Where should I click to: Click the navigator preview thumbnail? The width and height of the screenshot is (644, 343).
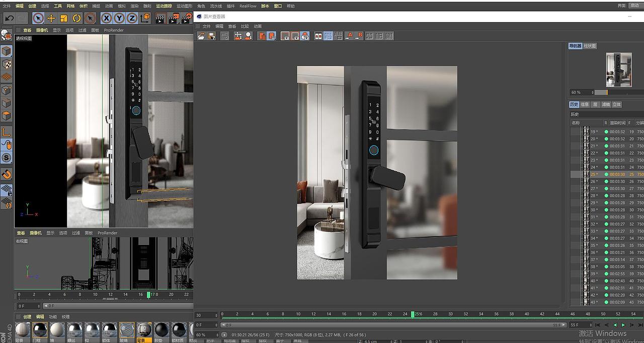[619, 70]
